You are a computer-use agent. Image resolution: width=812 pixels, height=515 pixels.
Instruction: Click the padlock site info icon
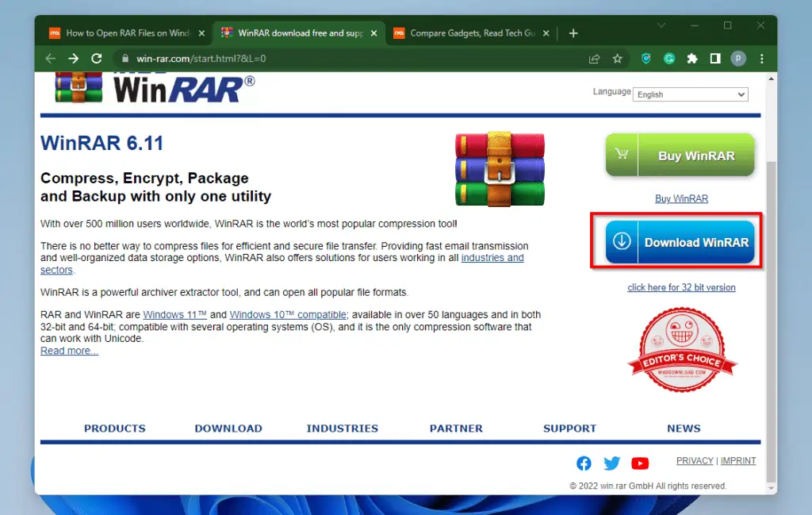124,59
